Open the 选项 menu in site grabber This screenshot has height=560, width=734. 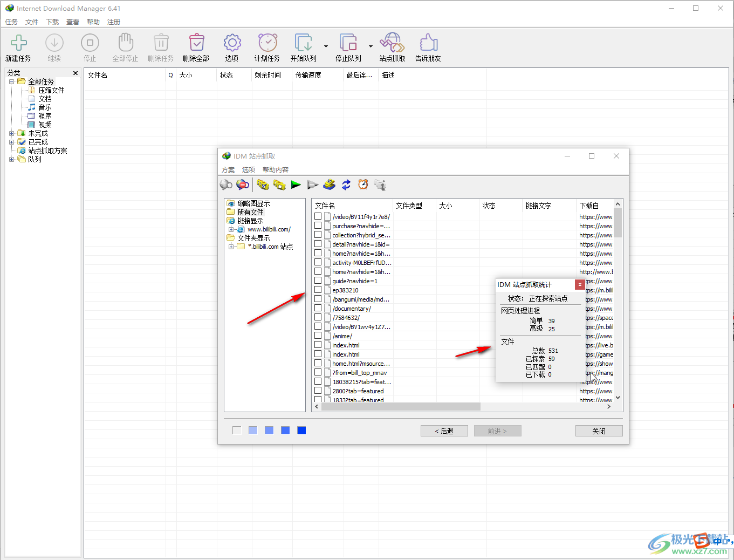coord(249,169)
